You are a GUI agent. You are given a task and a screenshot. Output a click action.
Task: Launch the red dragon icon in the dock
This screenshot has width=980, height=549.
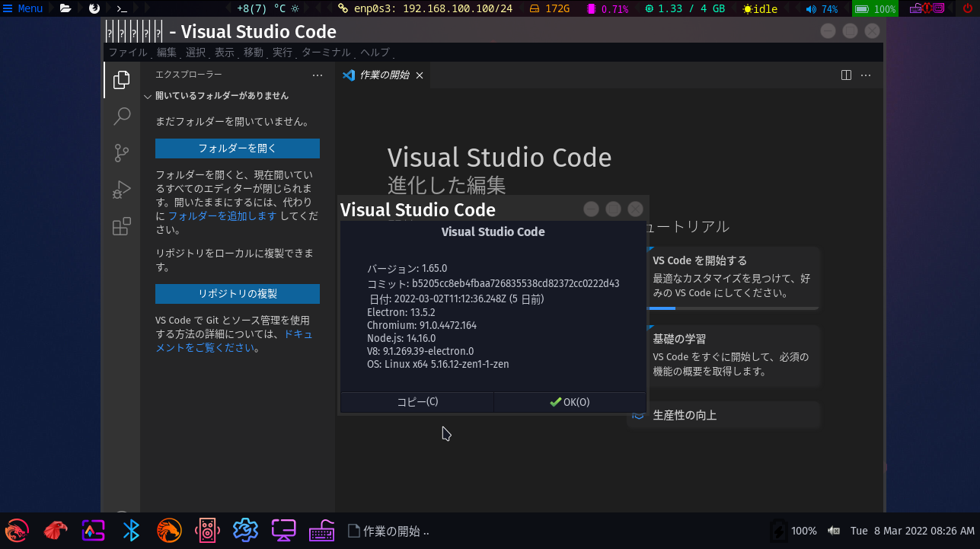pos(17,530)
